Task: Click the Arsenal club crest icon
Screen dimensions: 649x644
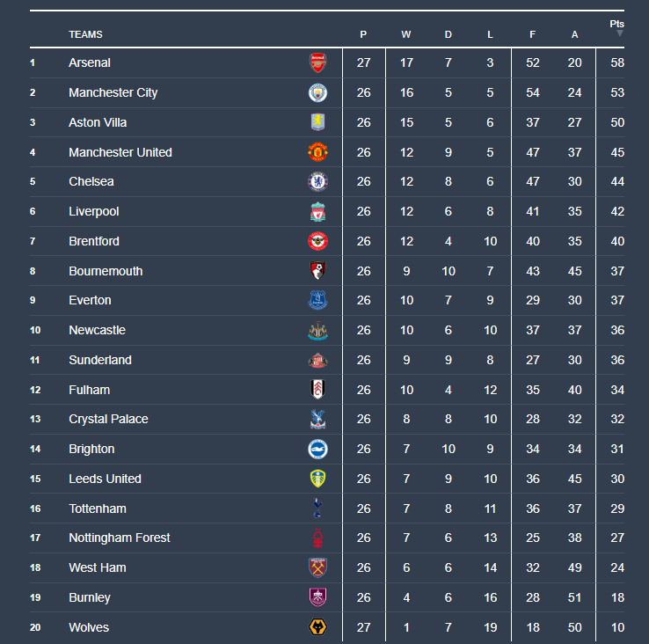Action: [x=317, y=62]
